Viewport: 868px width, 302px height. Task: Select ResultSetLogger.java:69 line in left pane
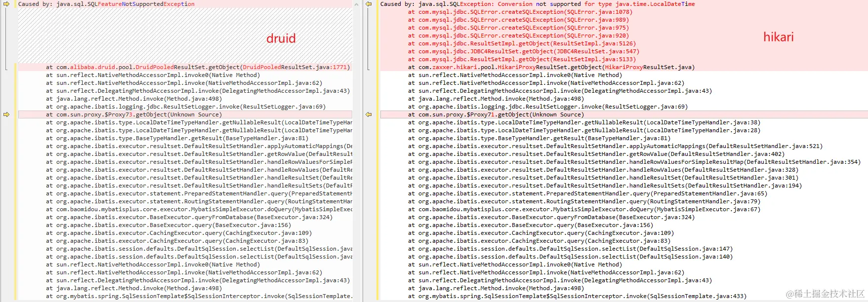186,107
